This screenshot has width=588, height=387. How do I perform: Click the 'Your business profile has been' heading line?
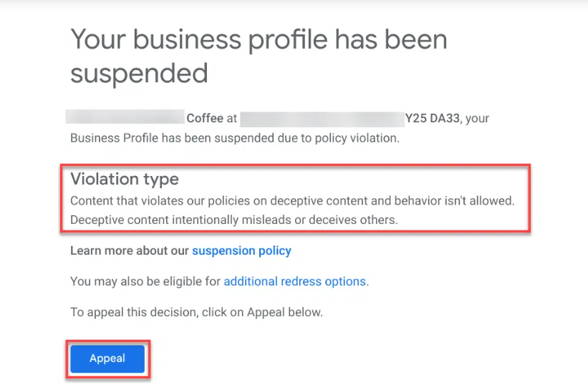click(x=259, y=39)
